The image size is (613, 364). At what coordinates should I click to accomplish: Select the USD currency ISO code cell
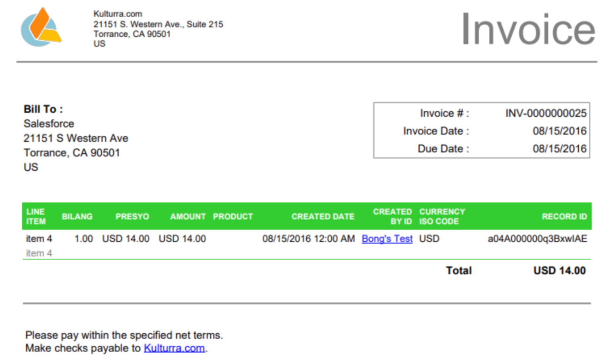429,239
